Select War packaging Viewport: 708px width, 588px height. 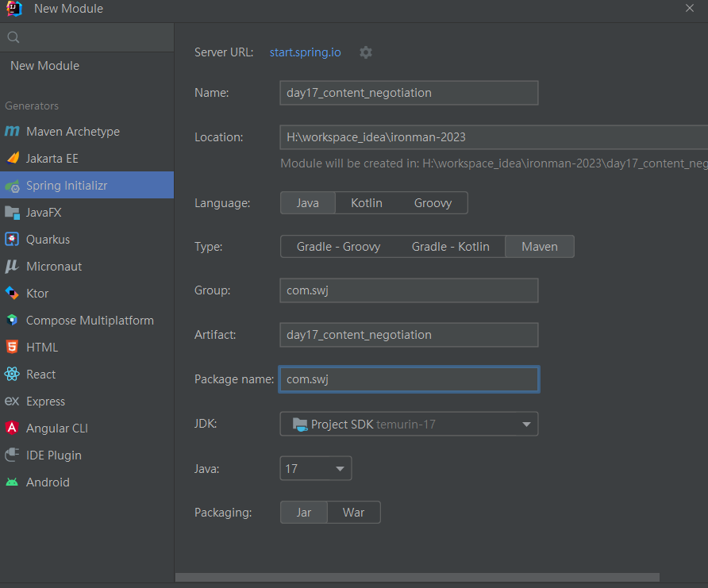[353, 513]
